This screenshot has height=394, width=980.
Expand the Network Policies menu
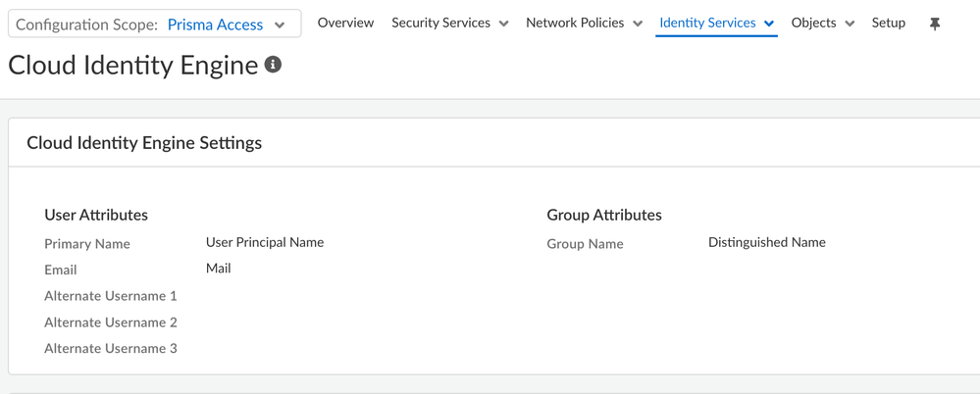584,23
